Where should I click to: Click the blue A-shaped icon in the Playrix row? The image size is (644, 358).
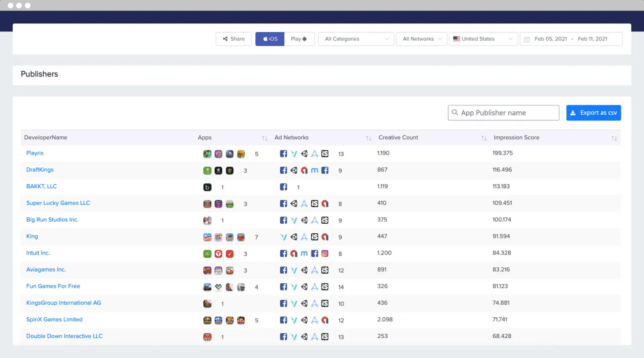click(314, 154)
